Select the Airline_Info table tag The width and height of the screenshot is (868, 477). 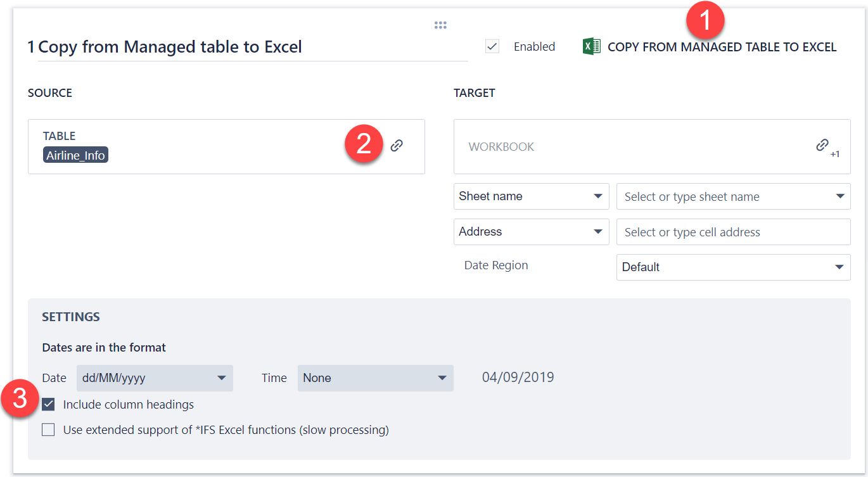click(x=75, y=154)
